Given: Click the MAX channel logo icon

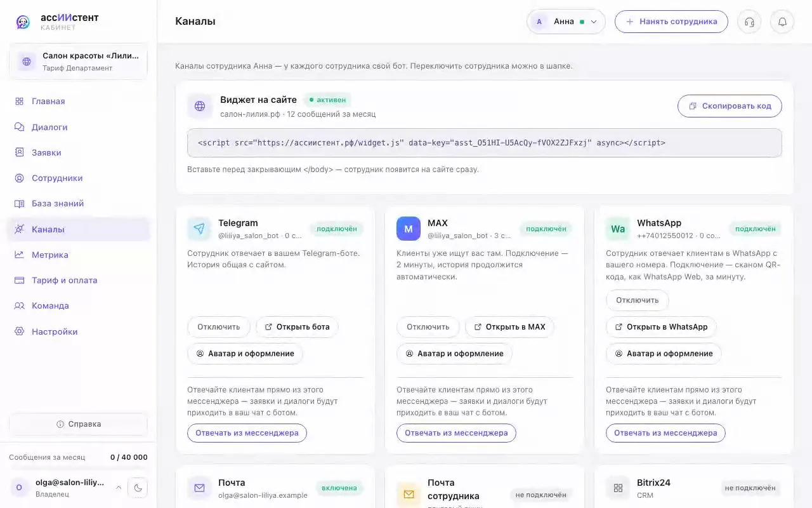Looking at the screenshot, I should pos(409,229).
